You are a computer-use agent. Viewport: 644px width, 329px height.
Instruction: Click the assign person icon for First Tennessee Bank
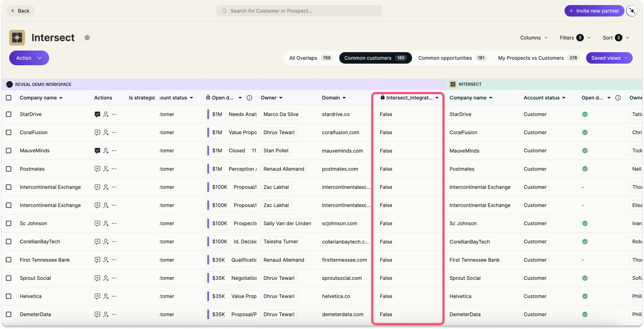[106, 260]
